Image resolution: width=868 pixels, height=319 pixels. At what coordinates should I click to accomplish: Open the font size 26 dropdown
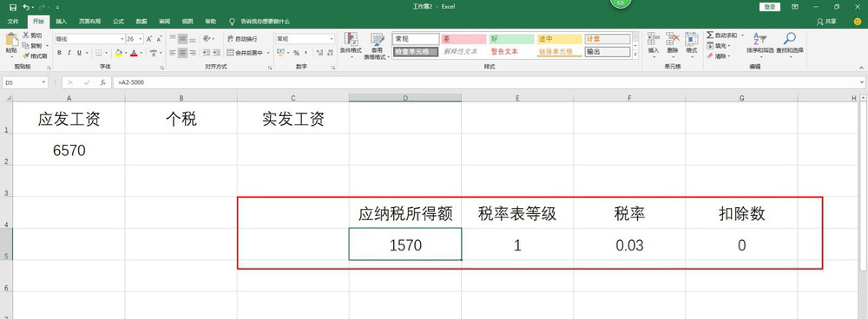141,39
